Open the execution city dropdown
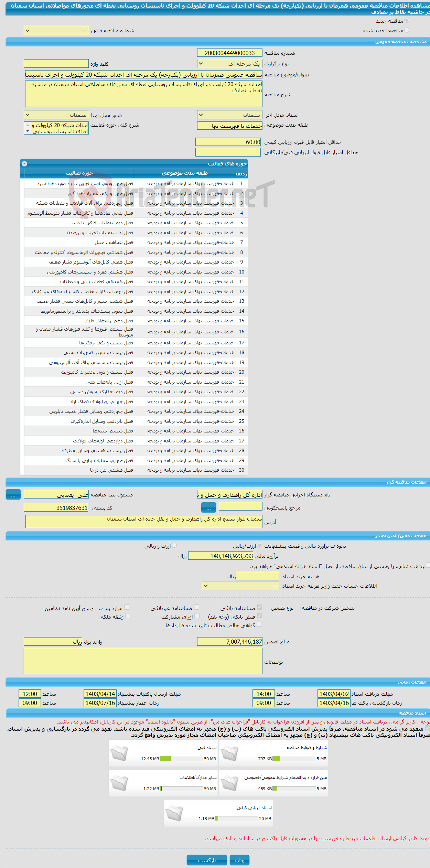This screenshot has width=430, height=868. (x=56, y=115)
